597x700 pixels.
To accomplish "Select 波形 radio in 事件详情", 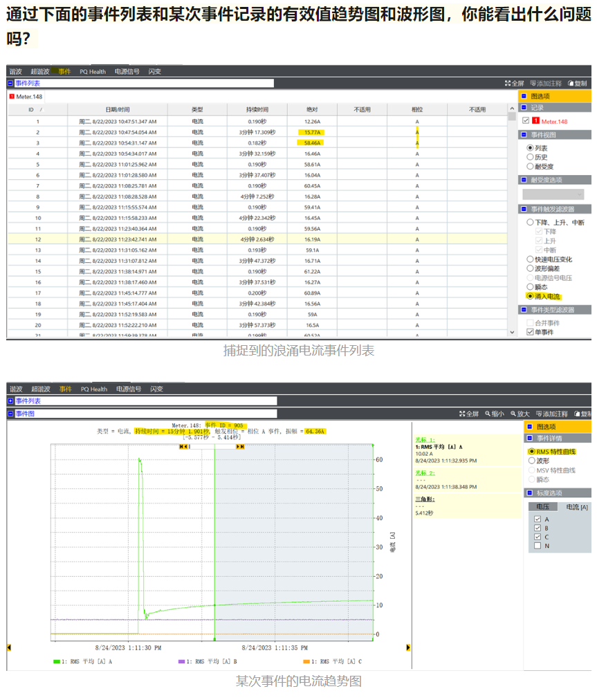I will pos(531,461).
